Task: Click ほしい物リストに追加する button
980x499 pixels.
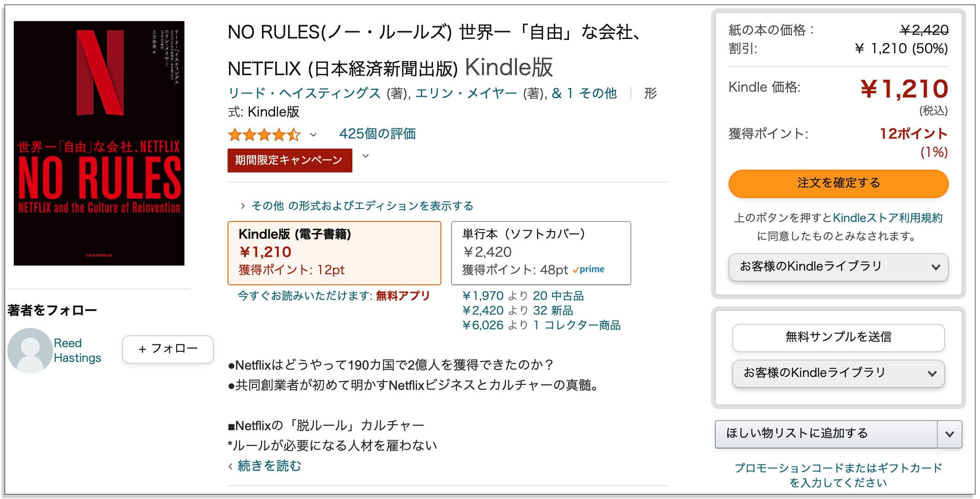Action: pos(826,434)
